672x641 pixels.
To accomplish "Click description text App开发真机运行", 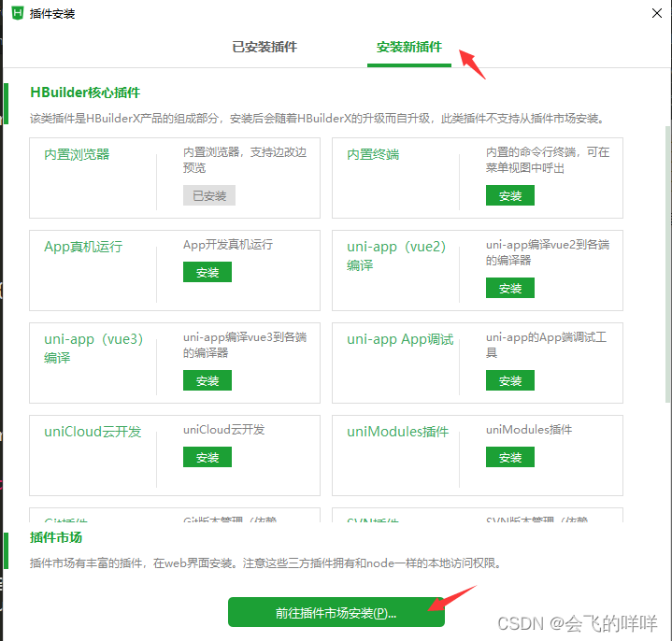I will (228, 245).
